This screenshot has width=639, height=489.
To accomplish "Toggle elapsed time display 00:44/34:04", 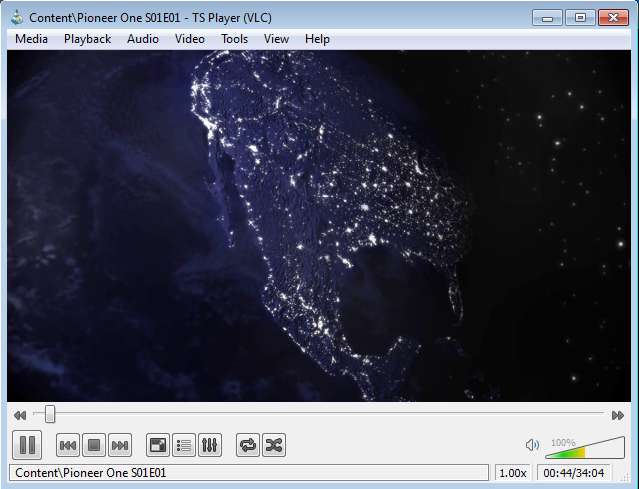I will [573, 473].
